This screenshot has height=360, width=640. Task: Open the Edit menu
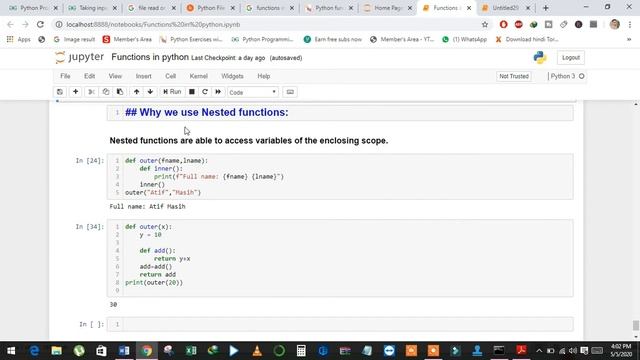pyautogui.click(x=89, y=76)
